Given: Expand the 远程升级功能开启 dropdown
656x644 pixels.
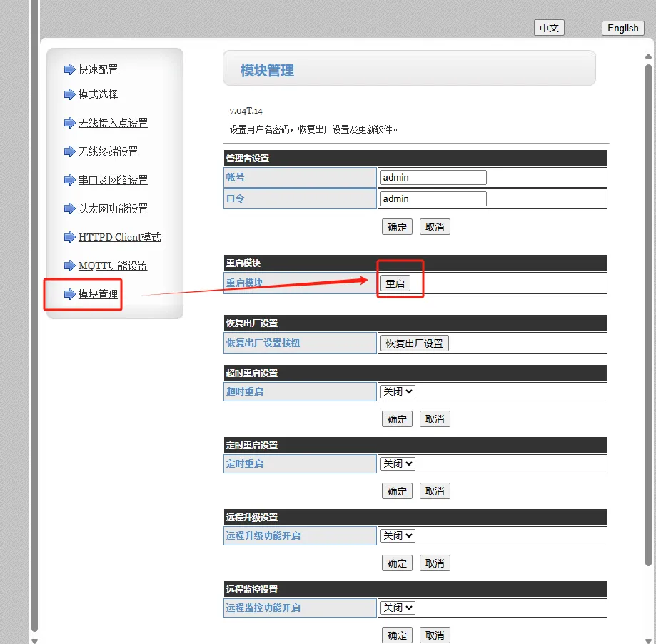Looking at the screenshot, I should 398,535.
